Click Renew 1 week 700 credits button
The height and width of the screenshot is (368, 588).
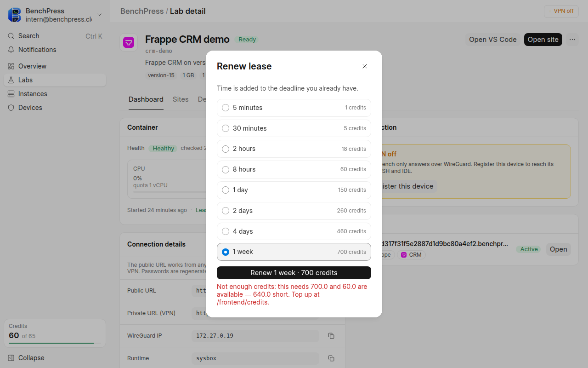coord(294,273)
